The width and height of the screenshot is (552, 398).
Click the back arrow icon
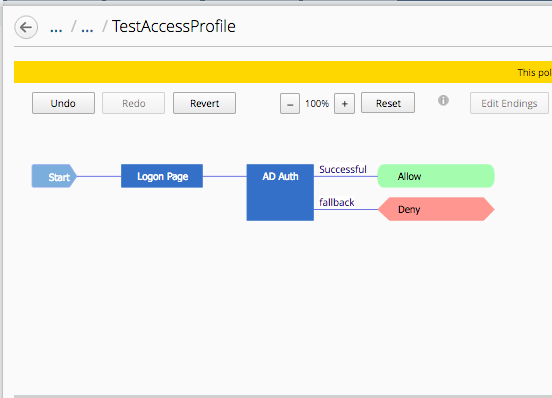click(x=26, y=27)
